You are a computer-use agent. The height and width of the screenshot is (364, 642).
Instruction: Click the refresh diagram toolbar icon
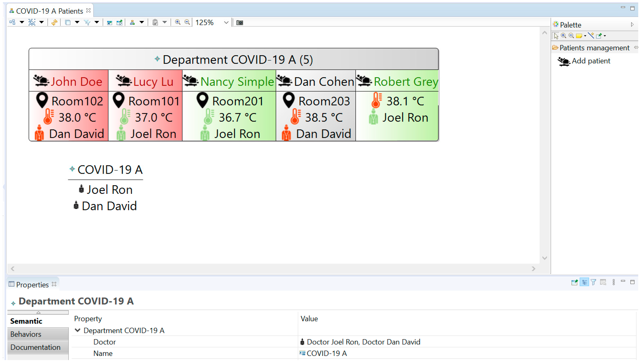coord(54,22)
